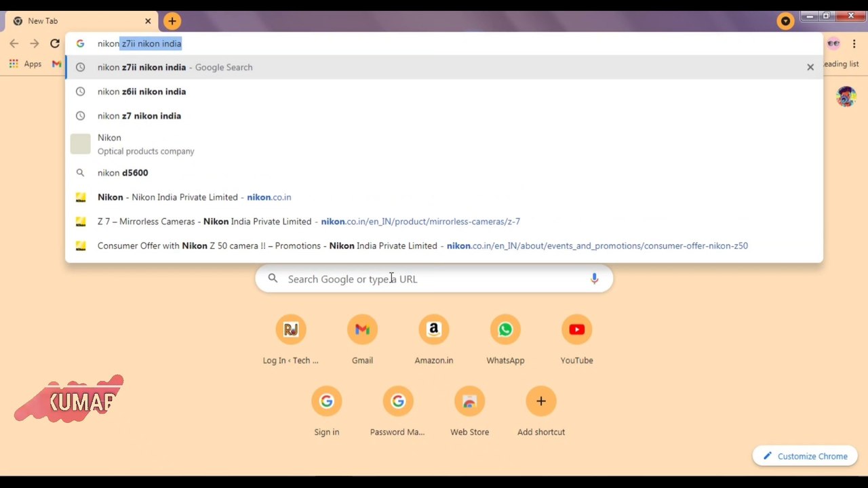The width and height of the screenshot is (868, 488).
Task: Go back to the previous page
Action: 14,43
